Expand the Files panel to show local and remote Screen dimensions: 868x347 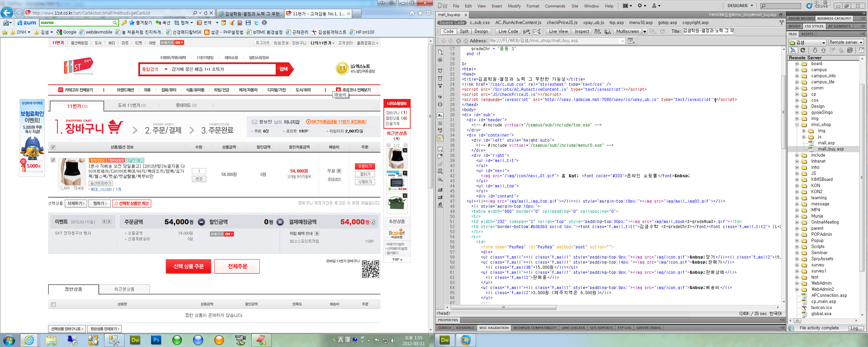click(861, 50)
